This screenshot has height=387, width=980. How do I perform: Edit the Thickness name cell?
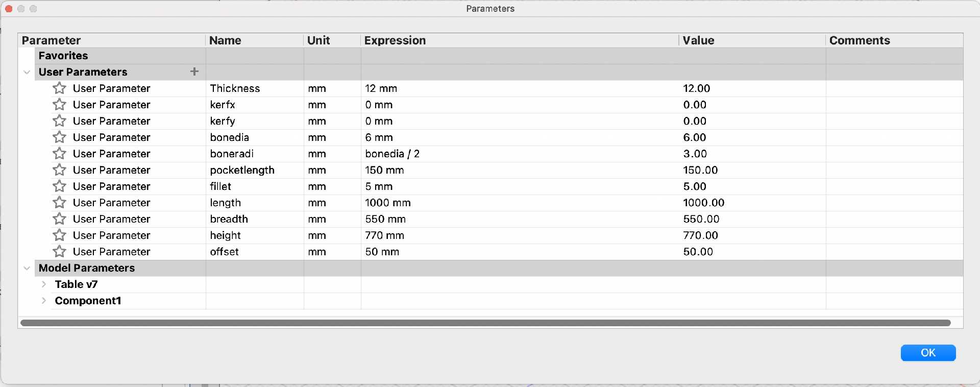click(x=255, y=88)
